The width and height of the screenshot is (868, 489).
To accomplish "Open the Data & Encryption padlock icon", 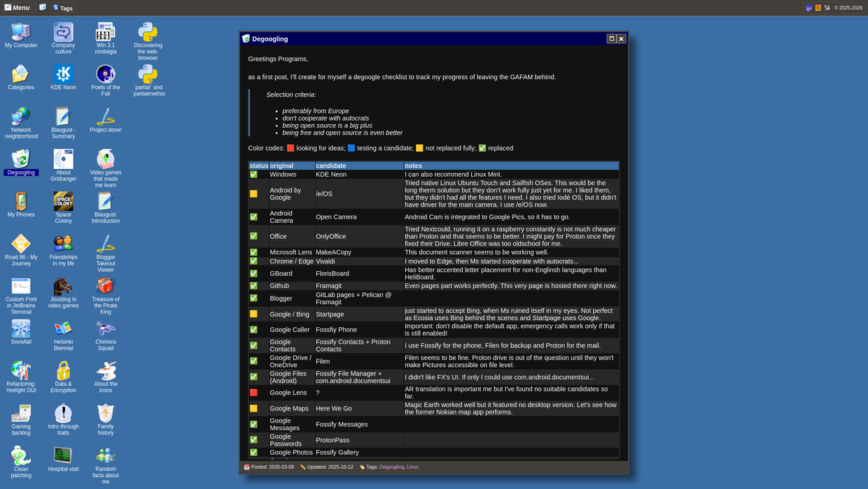I will pos(63,371).
